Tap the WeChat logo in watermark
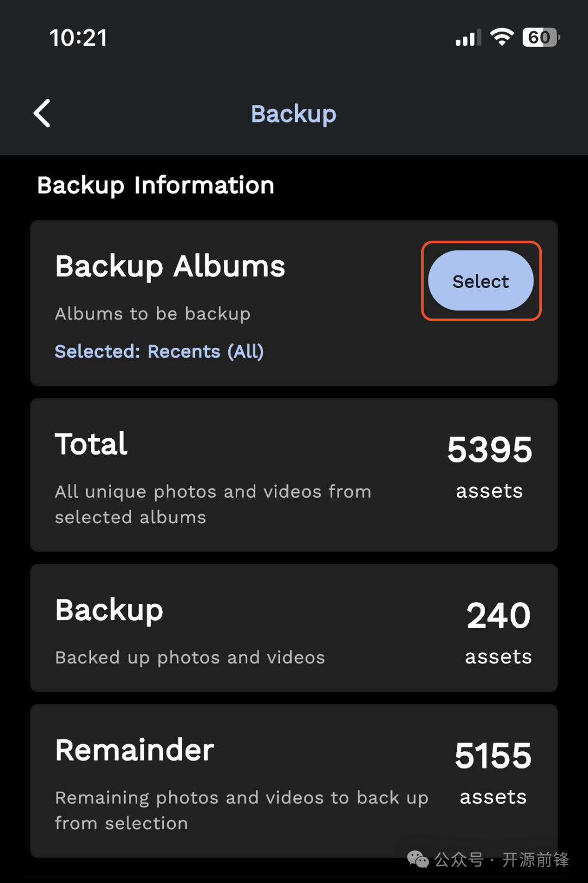 pyautogui.click(x=418, y=860)
